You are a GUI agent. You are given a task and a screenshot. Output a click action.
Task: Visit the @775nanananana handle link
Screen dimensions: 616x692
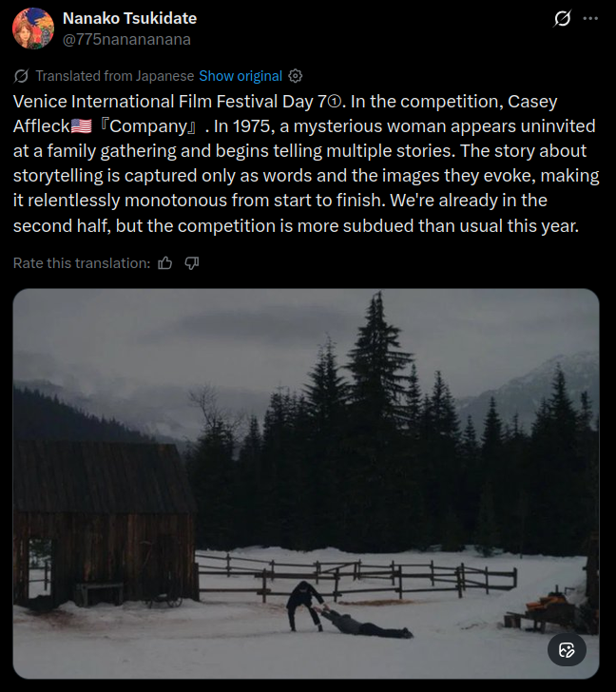point(126,39)
